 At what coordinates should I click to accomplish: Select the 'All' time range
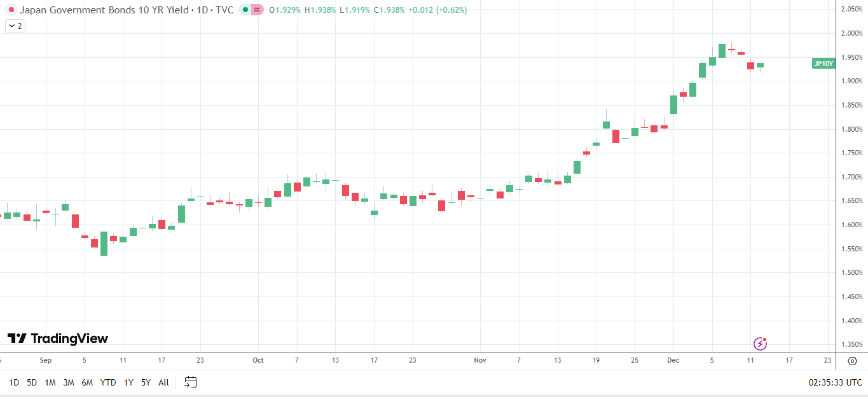[163, 382]
